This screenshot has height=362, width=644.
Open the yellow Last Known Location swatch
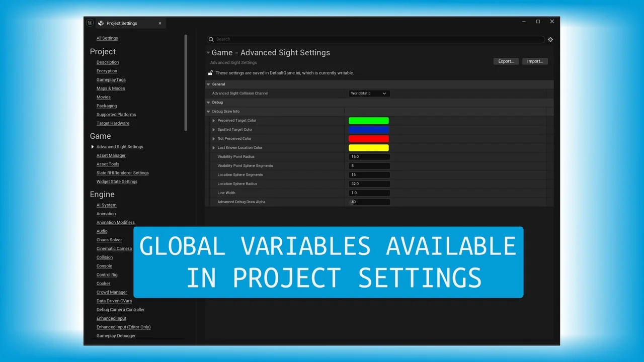[369, 148]
